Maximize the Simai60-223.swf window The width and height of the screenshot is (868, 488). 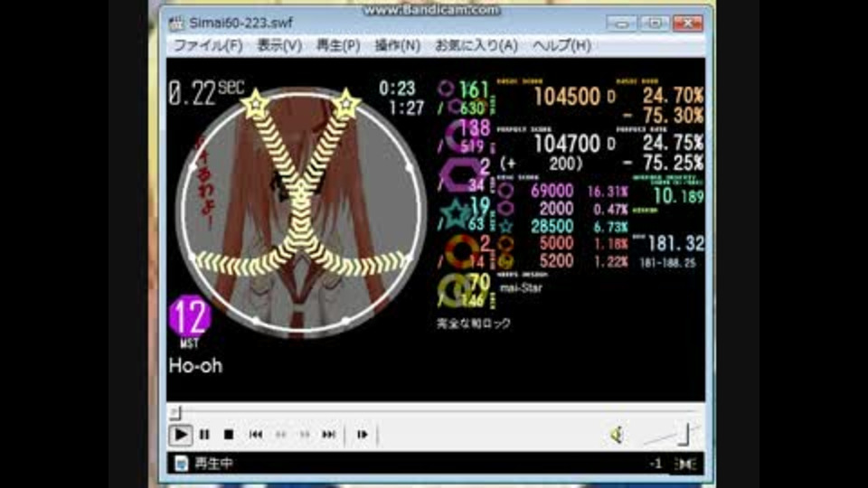point(655,23)
